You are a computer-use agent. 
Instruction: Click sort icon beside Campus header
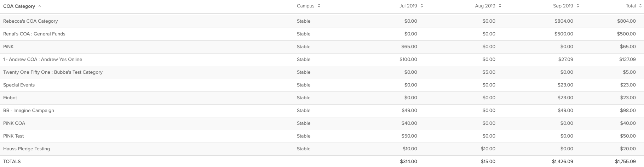tap(319, 6)
